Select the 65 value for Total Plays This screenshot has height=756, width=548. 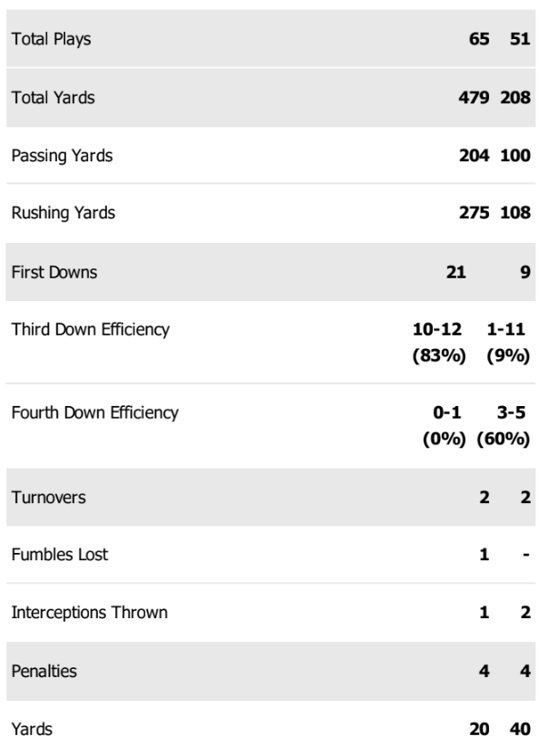click(x=479, y=40)
